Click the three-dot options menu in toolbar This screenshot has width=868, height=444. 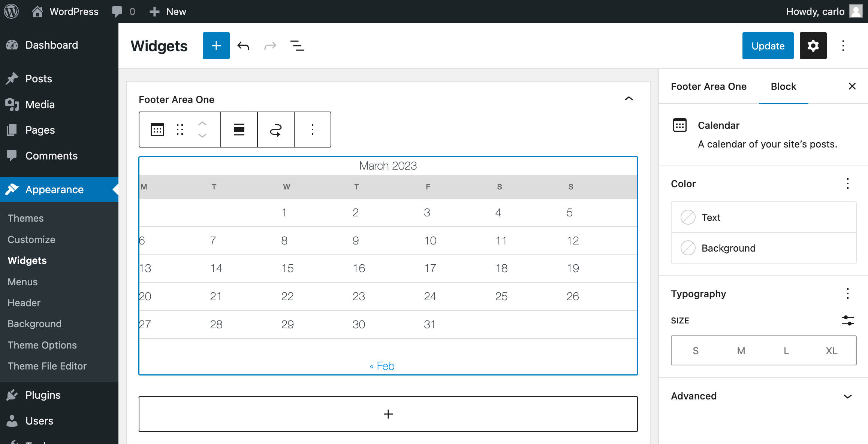(313, 129)
